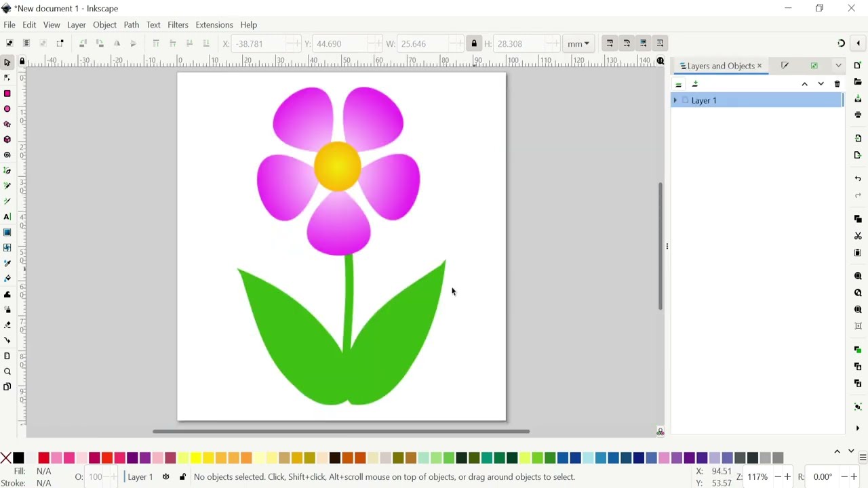
Task: Toggle Layer 1 lock in status bar
Action: pyautogui.click(x=182, y=477)
